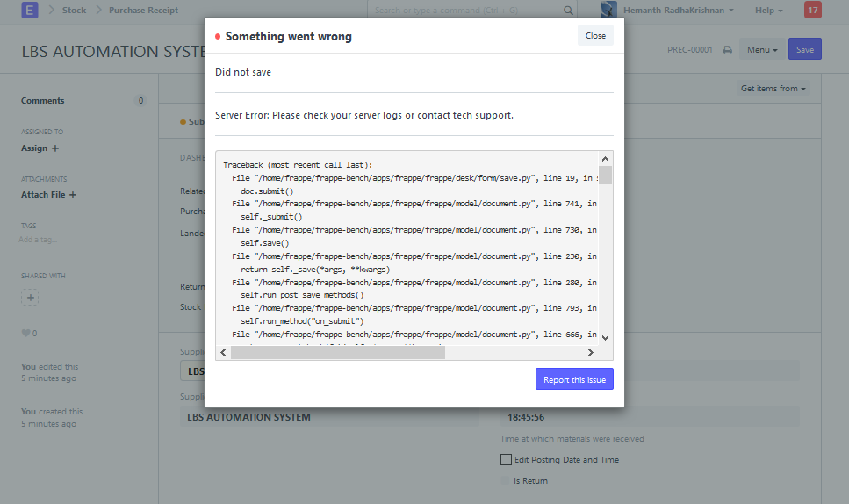Viewport: 849px width, 504px height.
Task: Click the Add a tag field
Action: [x=38, y=240]
